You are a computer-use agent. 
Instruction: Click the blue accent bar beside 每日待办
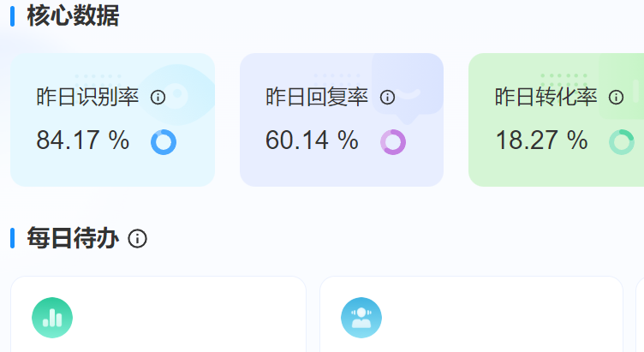pyautogui.click(x=13, y=238)
